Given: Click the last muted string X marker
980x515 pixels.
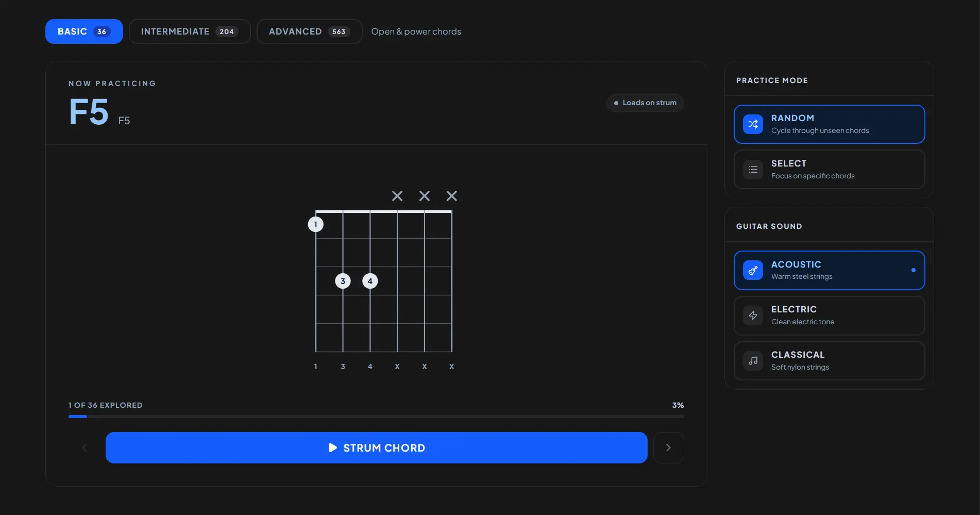Looking at the screenshot, I should click(452, 196).
